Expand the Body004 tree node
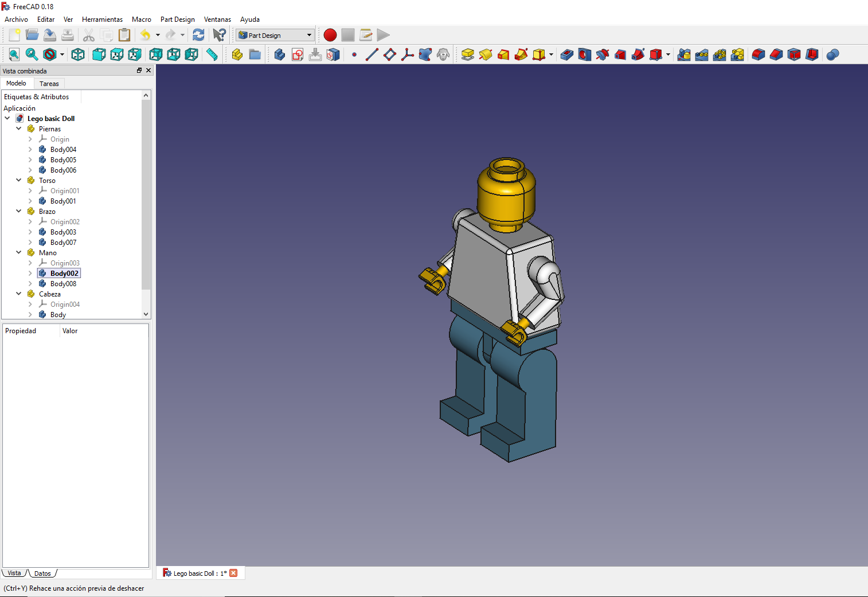The width and height of the screenshot is (868, 597). [x=30, y=149]
